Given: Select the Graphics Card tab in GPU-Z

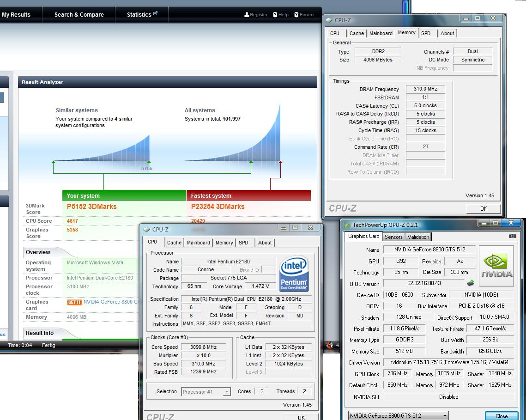Looking at the screenshot, I should coord(363,236).
